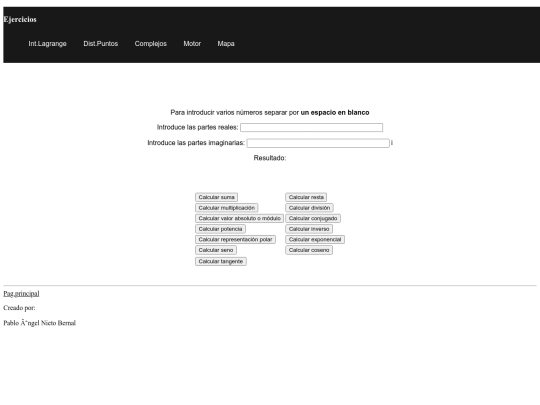
Task: Open the Mapa section
Action: [x=226, y=44]
